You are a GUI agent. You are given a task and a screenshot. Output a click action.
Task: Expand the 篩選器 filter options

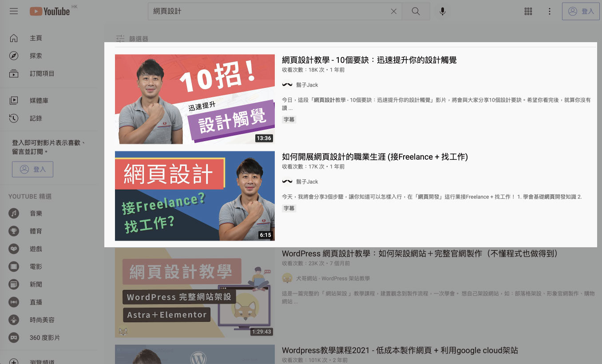(132, 39)
